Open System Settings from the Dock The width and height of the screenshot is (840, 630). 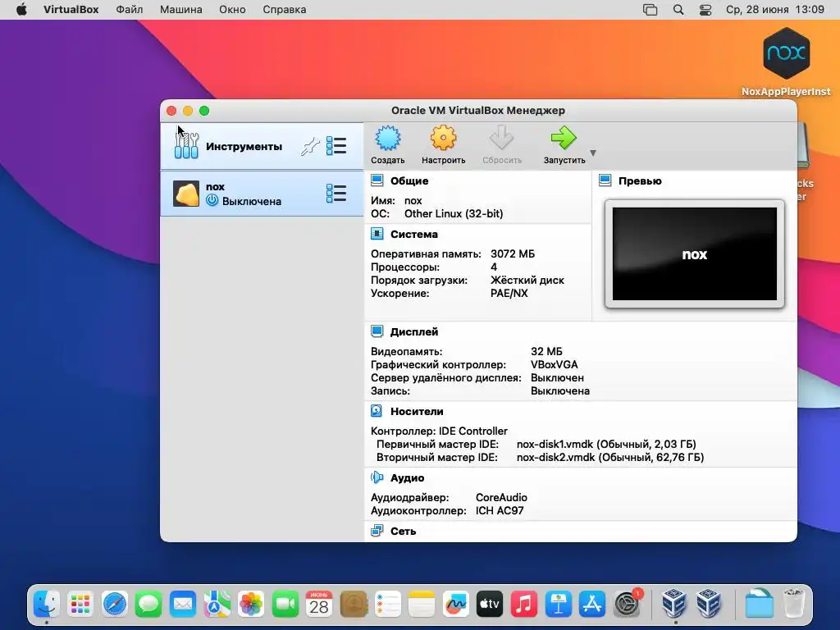click(x=626, y=605)
